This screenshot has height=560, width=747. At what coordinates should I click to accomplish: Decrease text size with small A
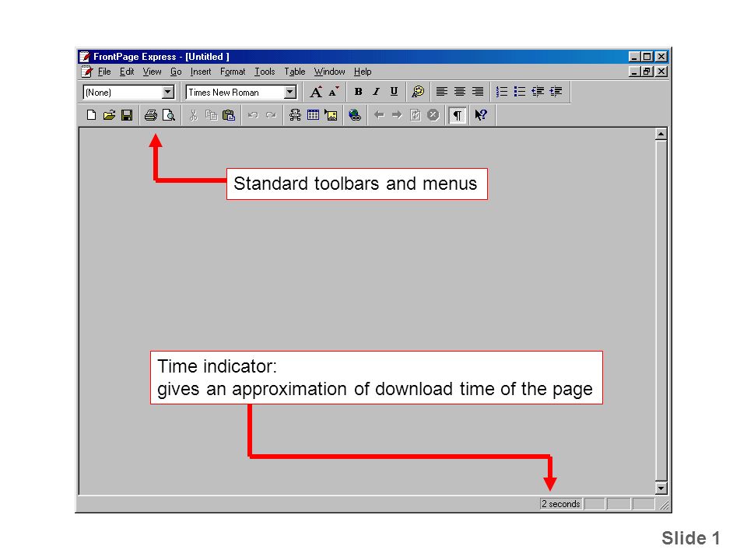[x=334, y=92]
